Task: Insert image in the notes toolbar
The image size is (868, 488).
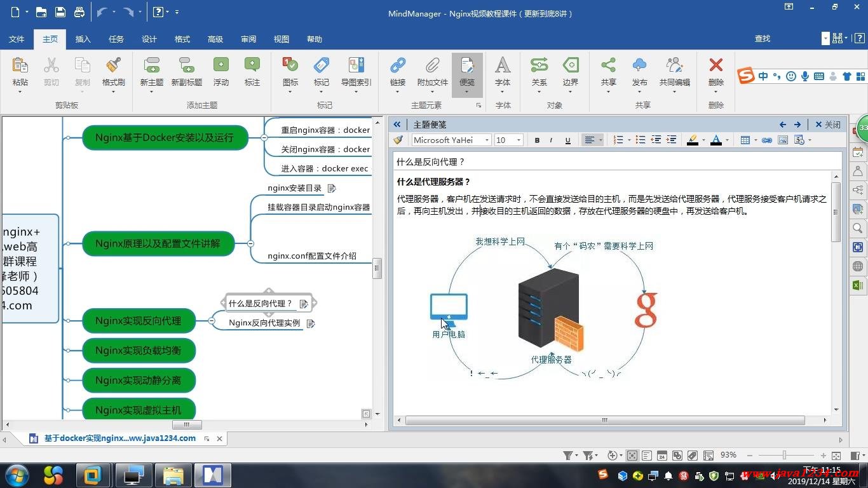Action: click(x=783, y=140)
